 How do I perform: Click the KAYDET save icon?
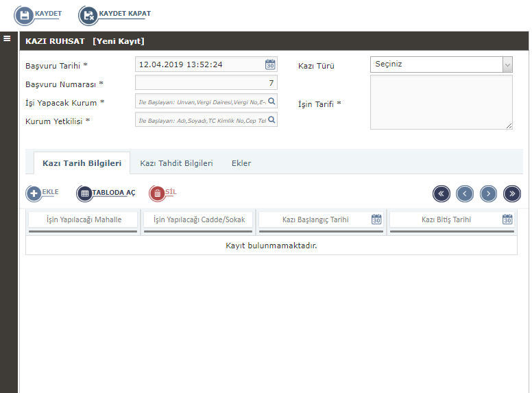pyautogui.click(x=25, y=14)
